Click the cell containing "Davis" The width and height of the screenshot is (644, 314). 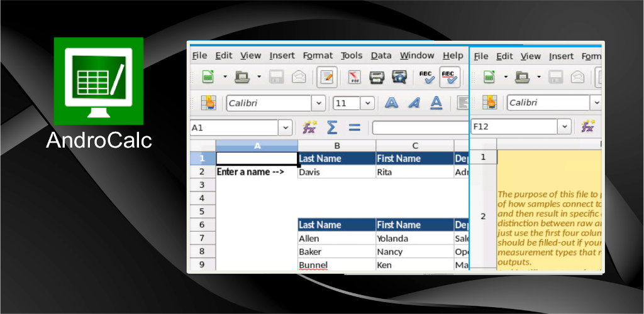[x=337, y=171]
